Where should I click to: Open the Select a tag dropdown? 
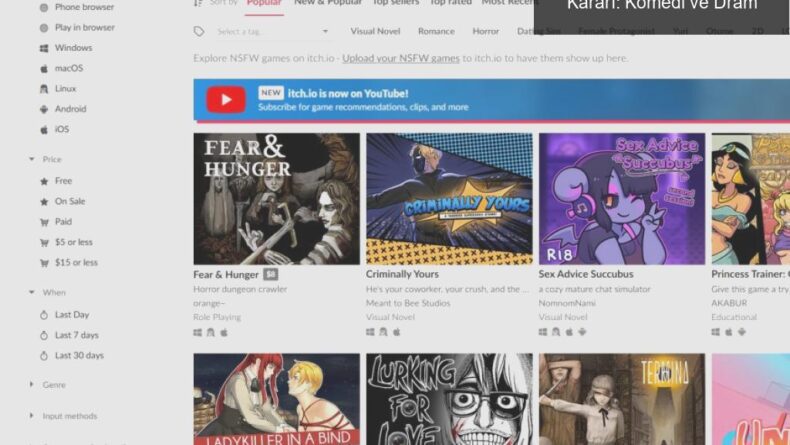[273, 31]
